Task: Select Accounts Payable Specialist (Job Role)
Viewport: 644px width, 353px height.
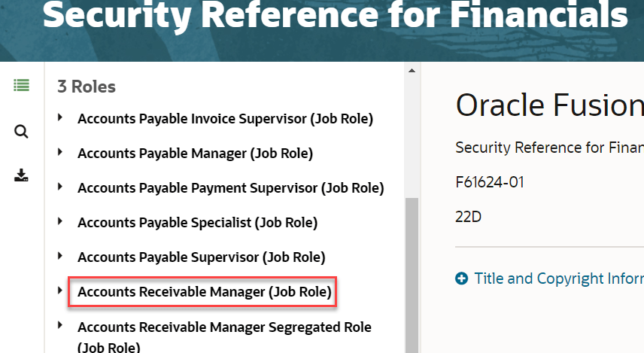Action: (198, 222)
